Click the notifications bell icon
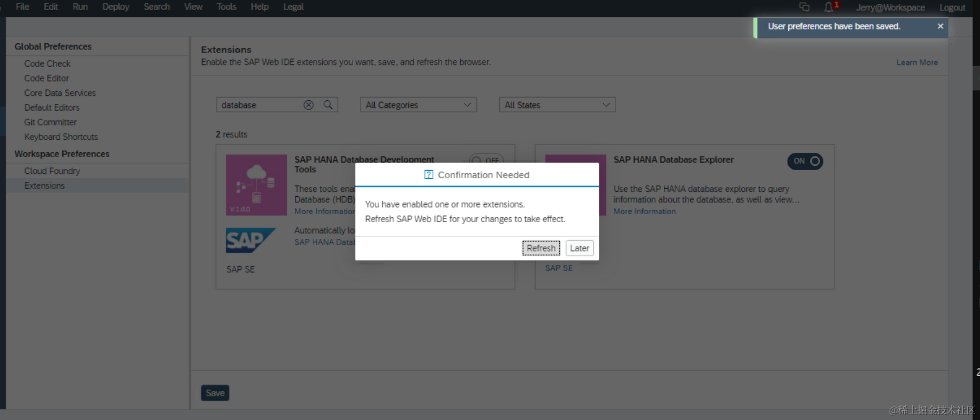The height and width of the screenshot is (420, 980). click(828, 7)
